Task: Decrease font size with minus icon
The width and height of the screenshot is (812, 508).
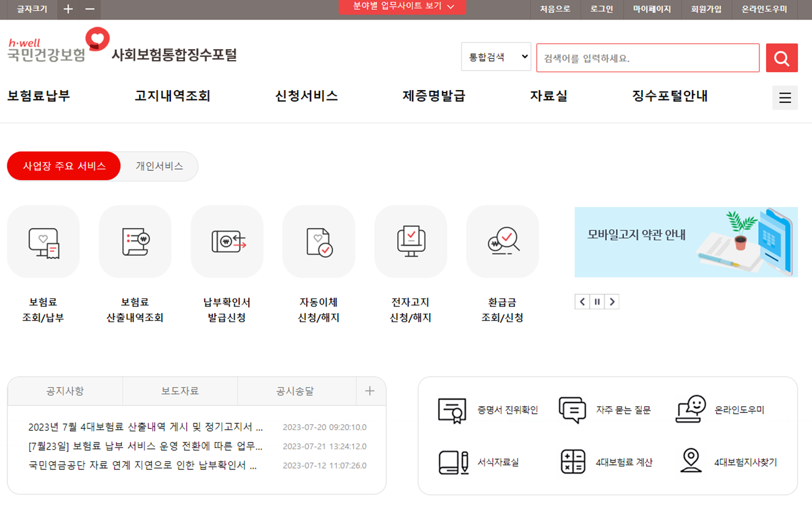Action: click(x=90, y=9)
